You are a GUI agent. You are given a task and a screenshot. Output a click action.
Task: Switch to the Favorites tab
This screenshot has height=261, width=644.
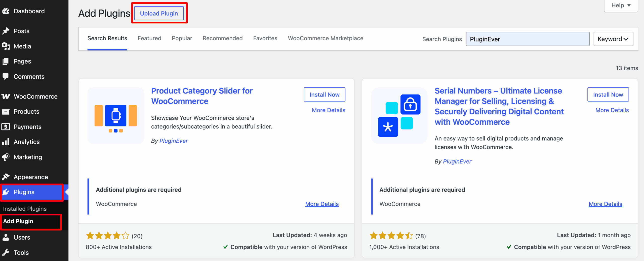pyautogui.click(x=265, y=38)
